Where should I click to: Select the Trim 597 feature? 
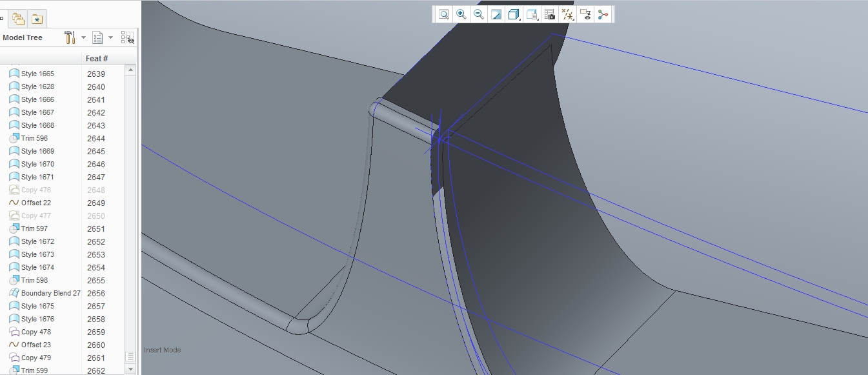34,228
